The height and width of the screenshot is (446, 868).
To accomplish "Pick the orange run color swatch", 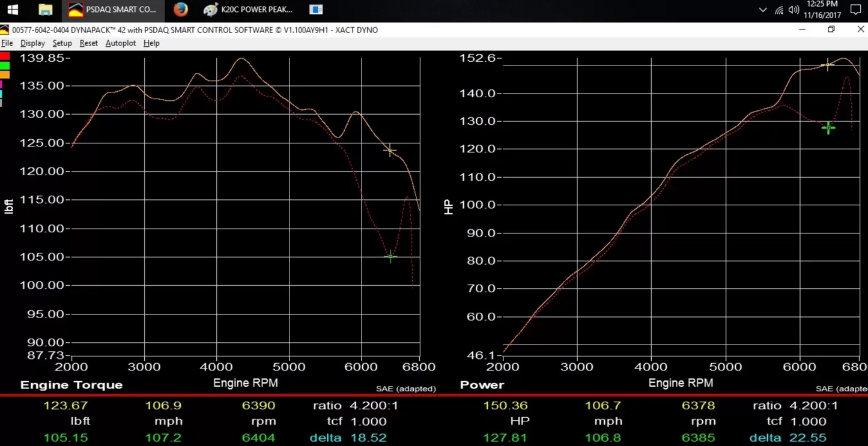I will click(5, 74).
